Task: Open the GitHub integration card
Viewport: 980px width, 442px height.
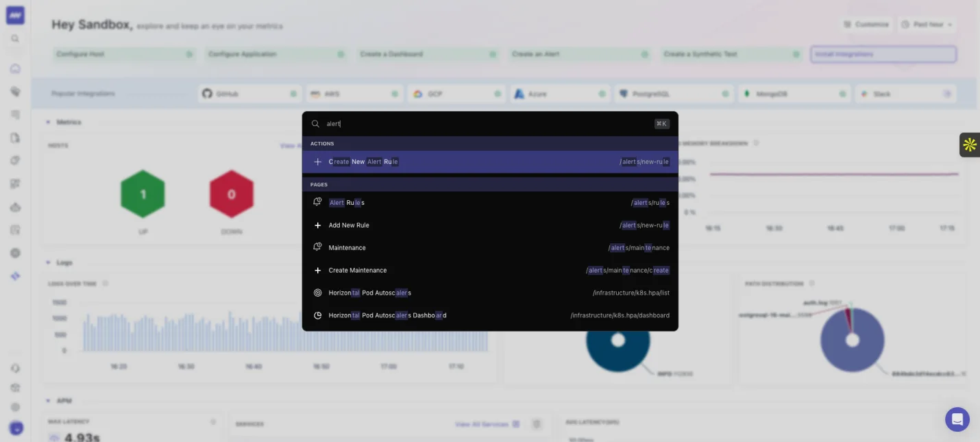Action: [250, 94]
